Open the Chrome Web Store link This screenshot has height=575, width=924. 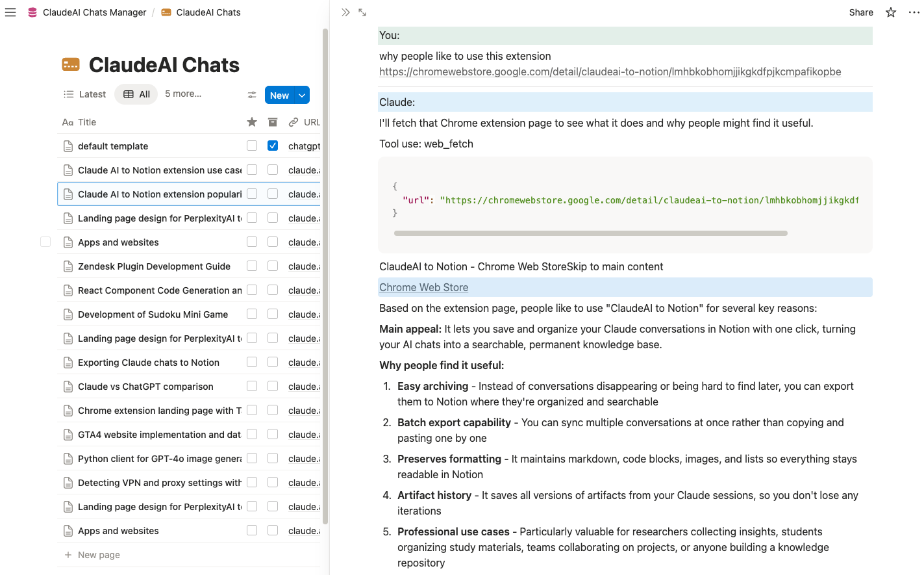pyautogui.click(x=423, y=287)
